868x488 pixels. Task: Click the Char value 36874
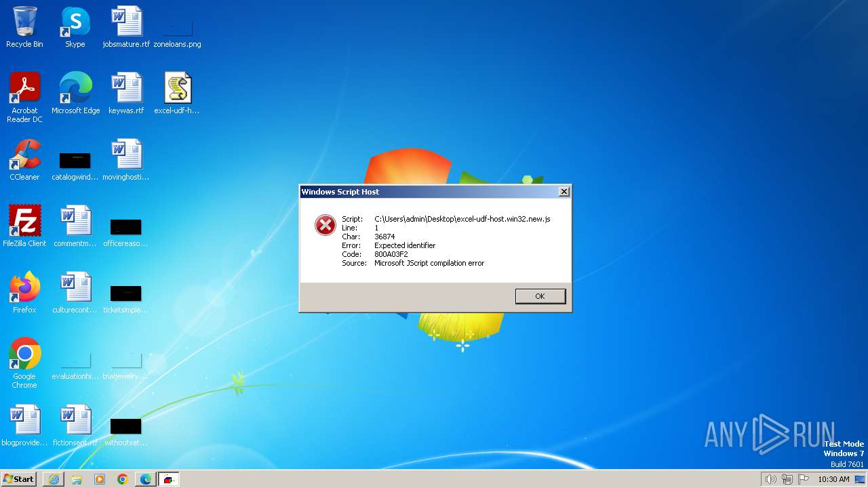coord(384,237)
